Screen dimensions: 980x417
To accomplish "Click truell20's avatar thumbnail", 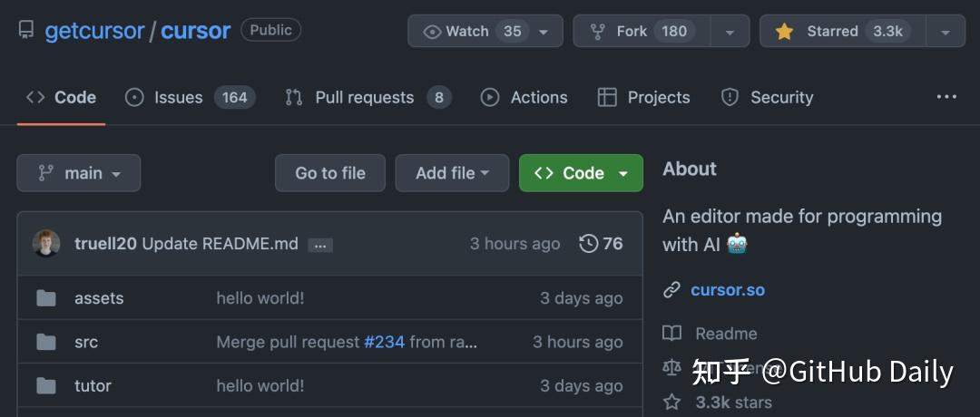I will click(x=46, y=243).
